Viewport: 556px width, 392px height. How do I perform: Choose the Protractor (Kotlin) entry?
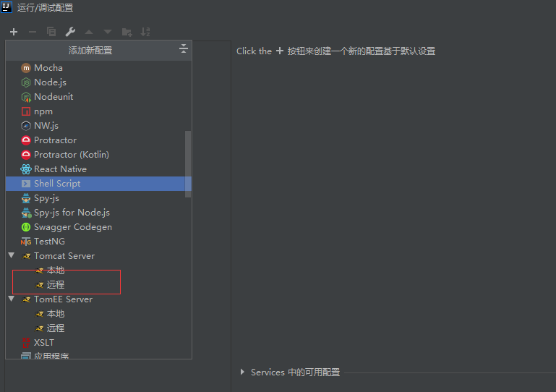point(71,155)
